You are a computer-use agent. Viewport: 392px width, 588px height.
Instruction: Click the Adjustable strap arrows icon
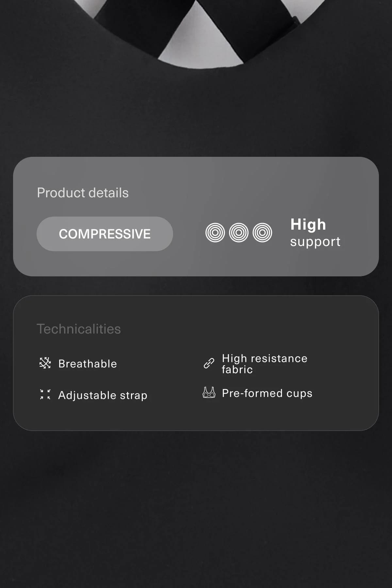(x=45, y=394)
